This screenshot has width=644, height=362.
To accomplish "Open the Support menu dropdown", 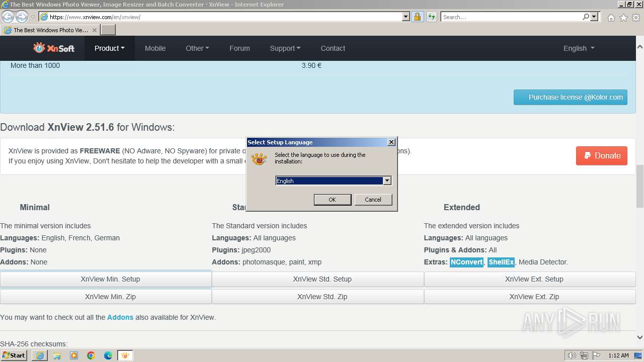I will (x=285, y=48).
